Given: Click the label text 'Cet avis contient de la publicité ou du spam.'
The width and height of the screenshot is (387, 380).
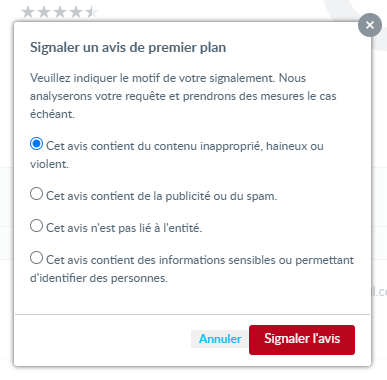Looking at the screenshot, I should [161, 196].
